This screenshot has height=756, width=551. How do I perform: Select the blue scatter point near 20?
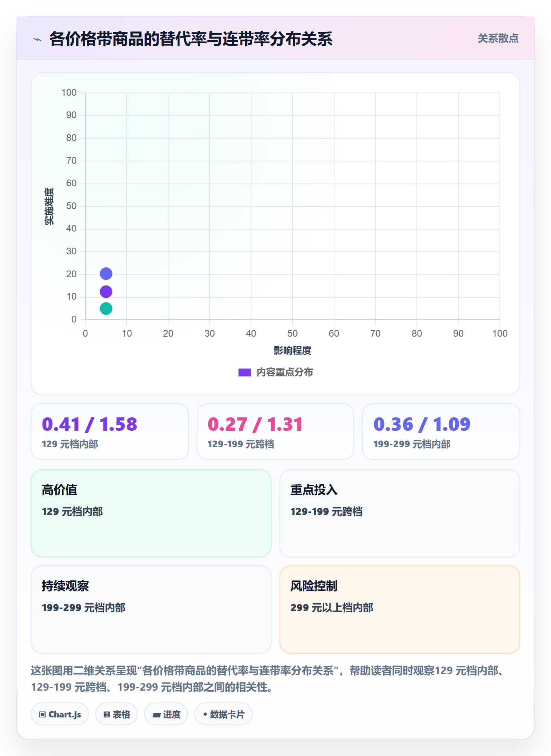coord(106,274)
